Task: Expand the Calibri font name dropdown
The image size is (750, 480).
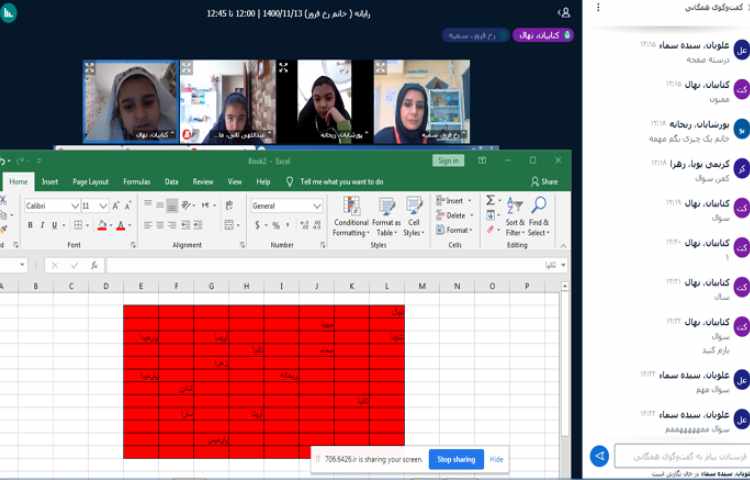Action: tap(75, 205)
